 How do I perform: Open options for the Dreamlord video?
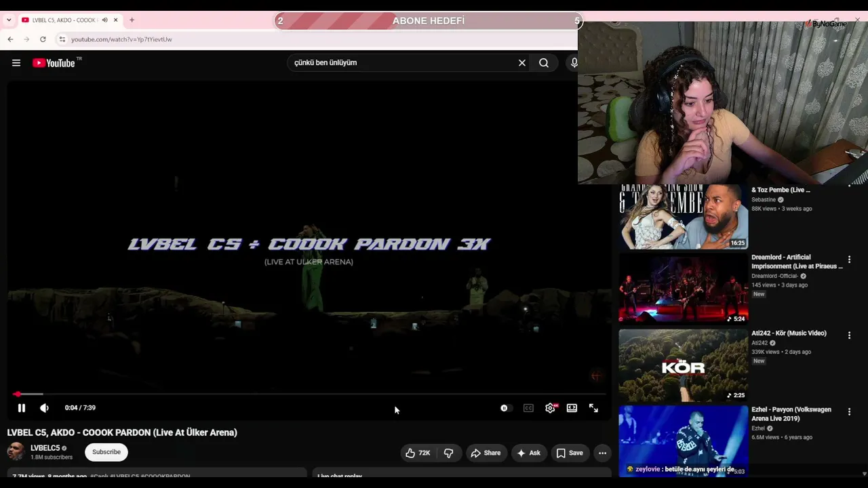(849, 260)
